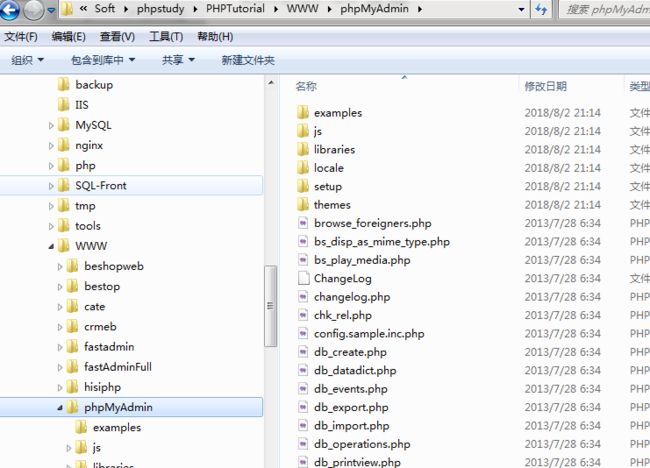The image size is (650, 468).
Task: Collapse the WWW tree node
Action: [51, 246]
